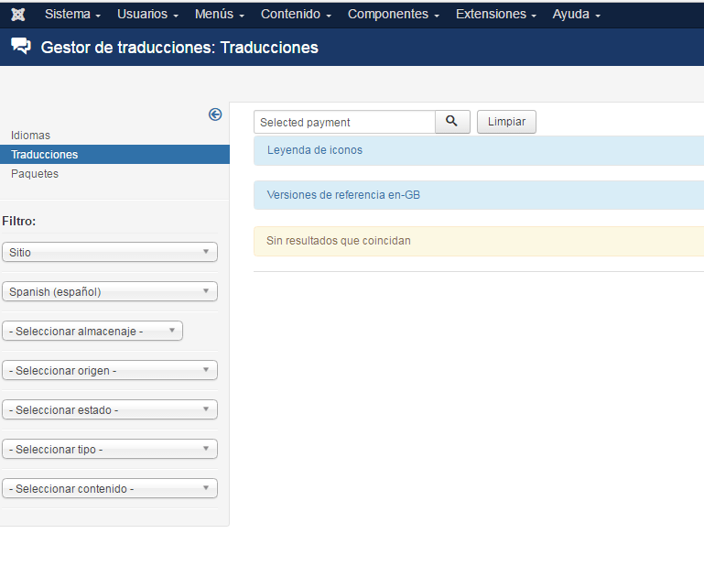
Task: Open the Menús menu
Action: point(219,15)
